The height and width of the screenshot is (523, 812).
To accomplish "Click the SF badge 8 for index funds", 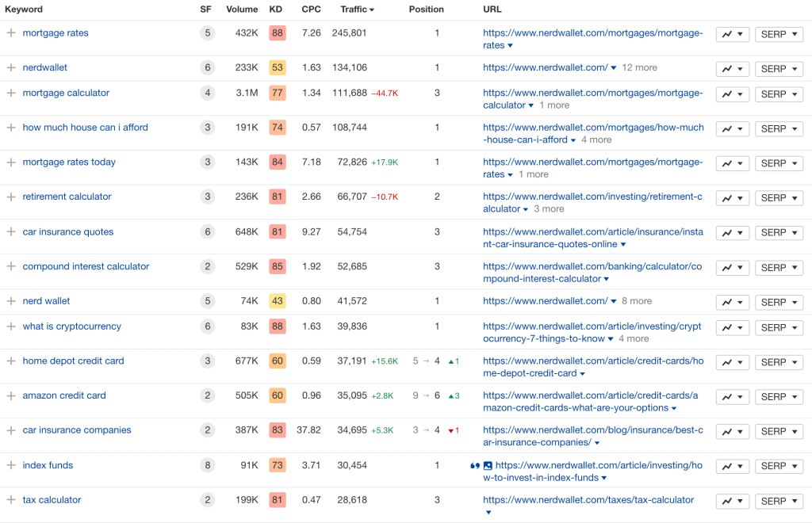I will coord(208,465).
